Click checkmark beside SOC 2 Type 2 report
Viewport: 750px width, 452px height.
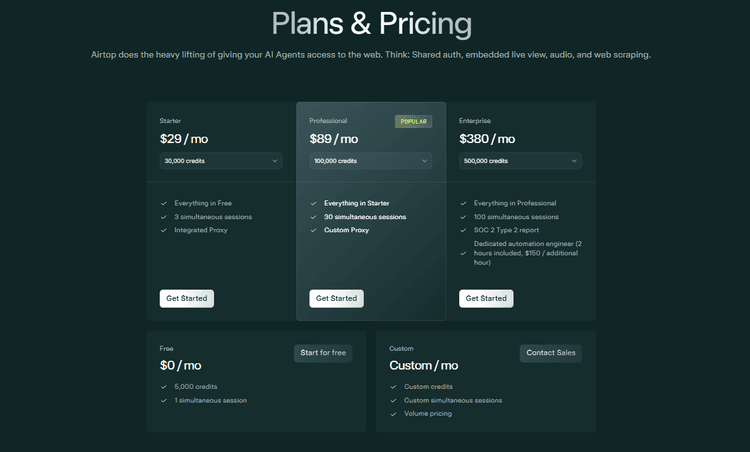(x=463, y=230)
